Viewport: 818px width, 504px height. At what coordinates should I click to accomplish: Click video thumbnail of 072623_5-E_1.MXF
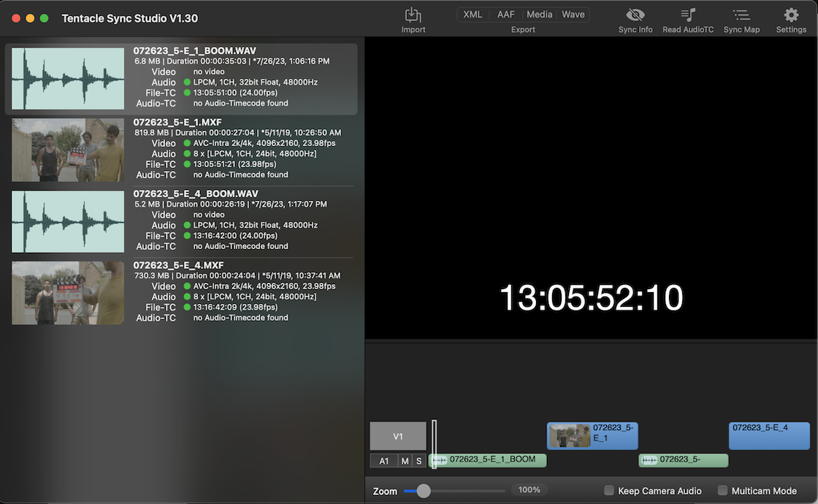point(68,150)
